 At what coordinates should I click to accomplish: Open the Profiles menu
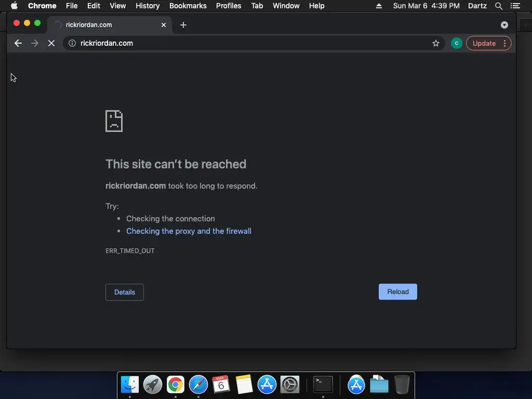229,6
